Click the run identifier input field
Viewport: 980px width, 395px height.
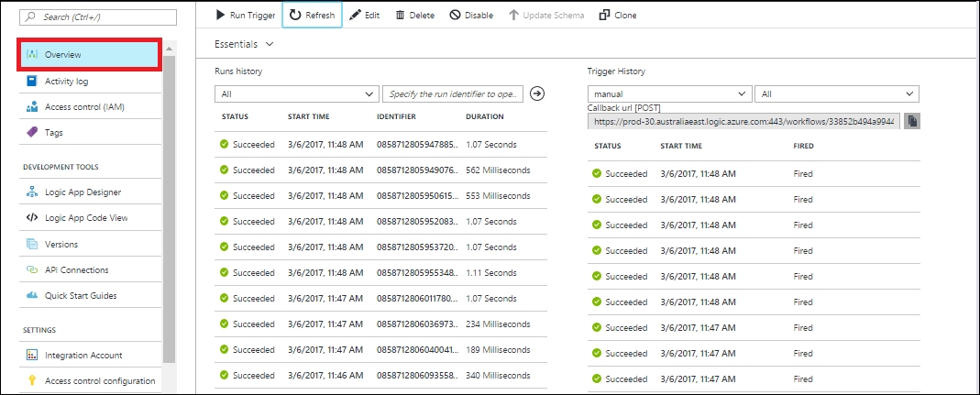(453, 93)
